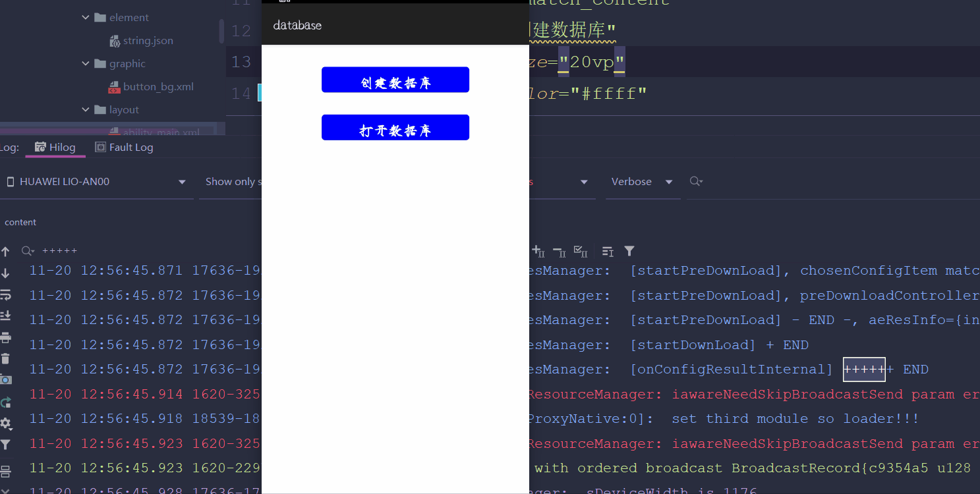980x494 pixels.
Task: Click the layout icon below sidebar funnel
Action: pyautogui.click(x=5, y=471)
